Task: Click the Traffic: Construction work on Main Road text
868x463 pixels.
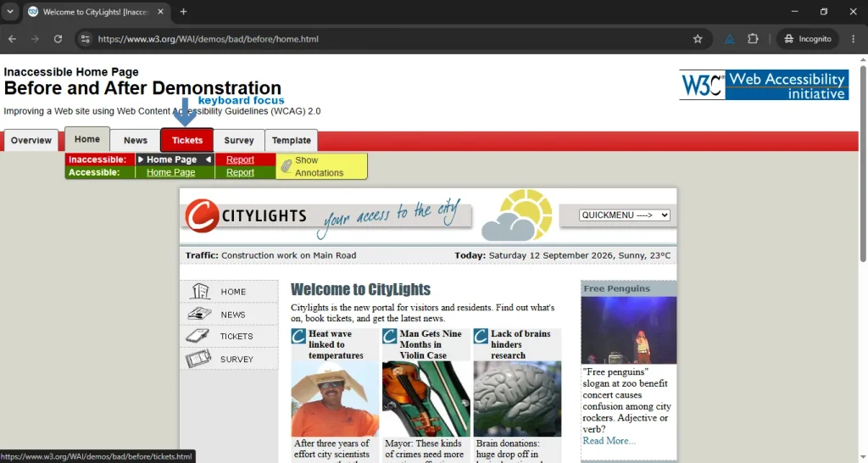Action: click(x=270, y=255)
